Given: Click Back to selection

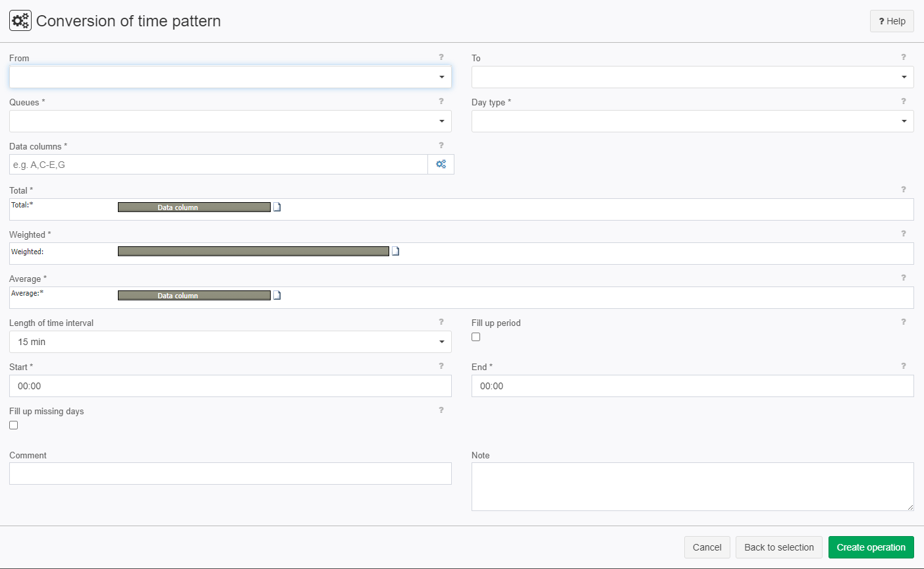Looking at the screenshot, I should (x=779, y=547).
